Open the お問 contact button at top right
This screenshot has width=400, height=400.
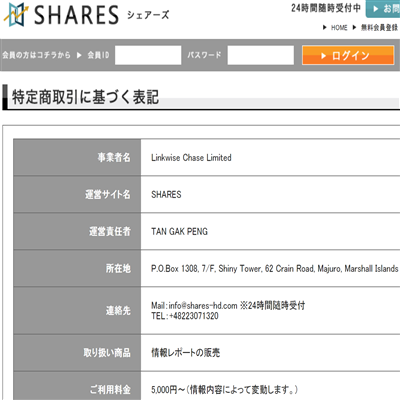click(383, 9)
